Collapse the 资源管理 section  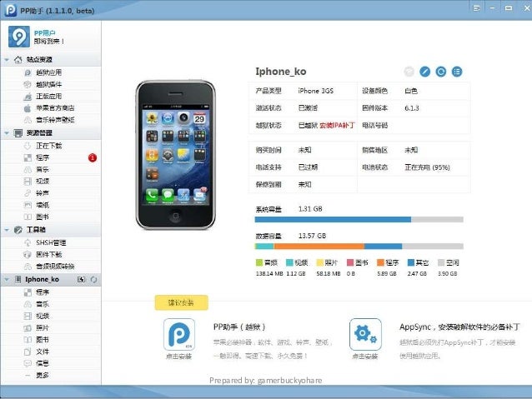(x=7, y=133)
